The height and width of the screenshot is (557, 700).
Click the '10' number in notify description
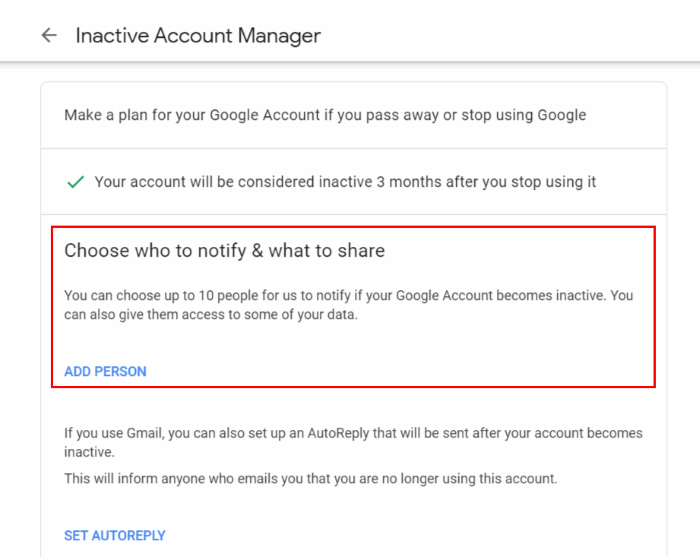pos(206,295)
